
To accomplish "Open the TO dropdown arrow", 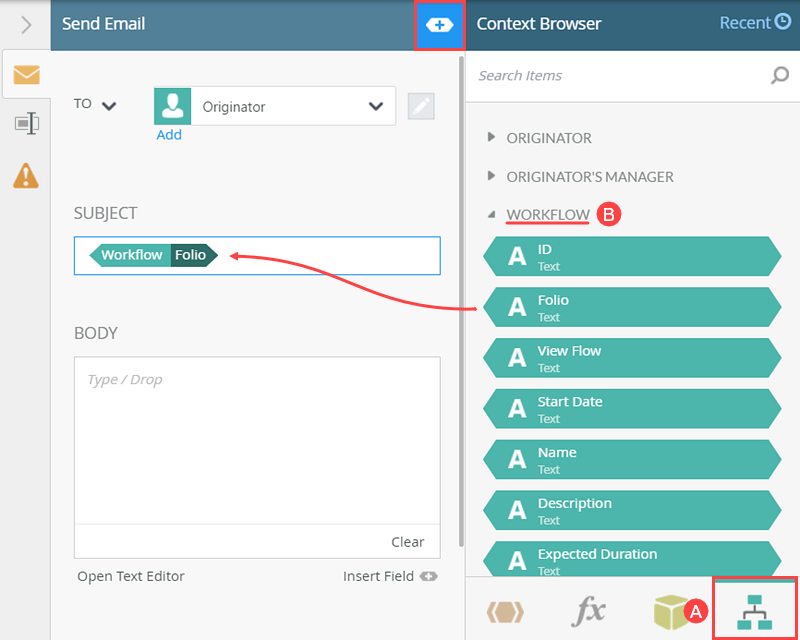I will [109, 105].
